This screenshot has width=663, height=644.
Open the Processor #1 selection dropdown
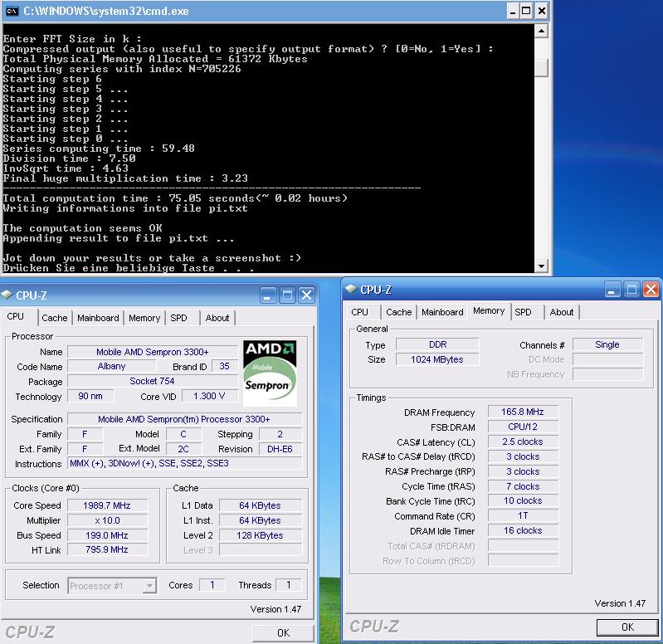pos(149,586)
